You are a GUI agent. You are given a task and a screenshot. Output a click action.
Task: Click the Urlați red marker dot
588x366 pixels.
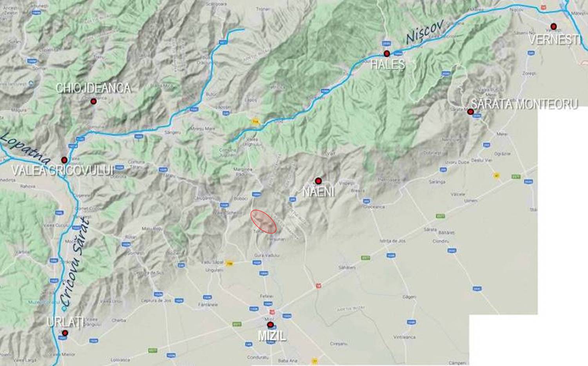click(65, 333)
